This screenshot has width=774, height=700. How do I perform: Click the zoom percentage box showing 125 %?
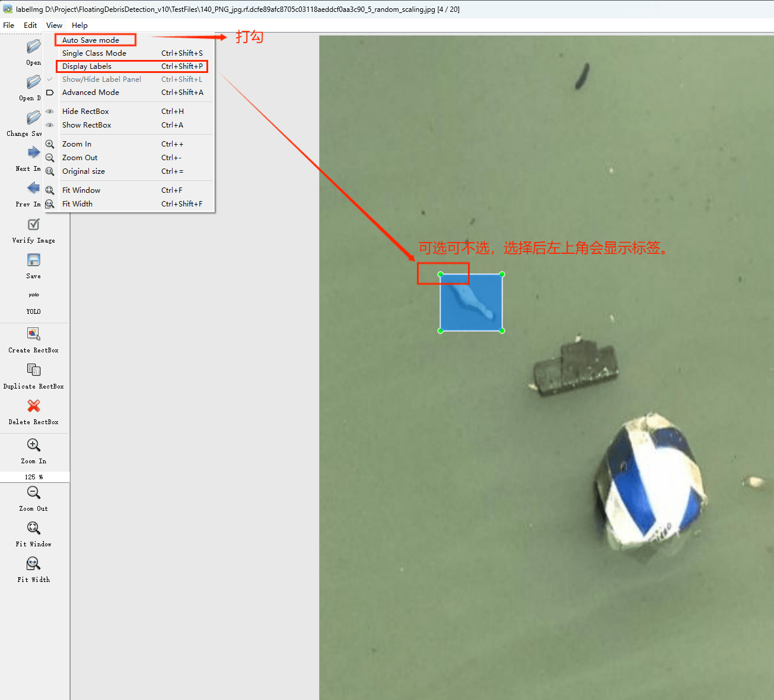(34, 477)
